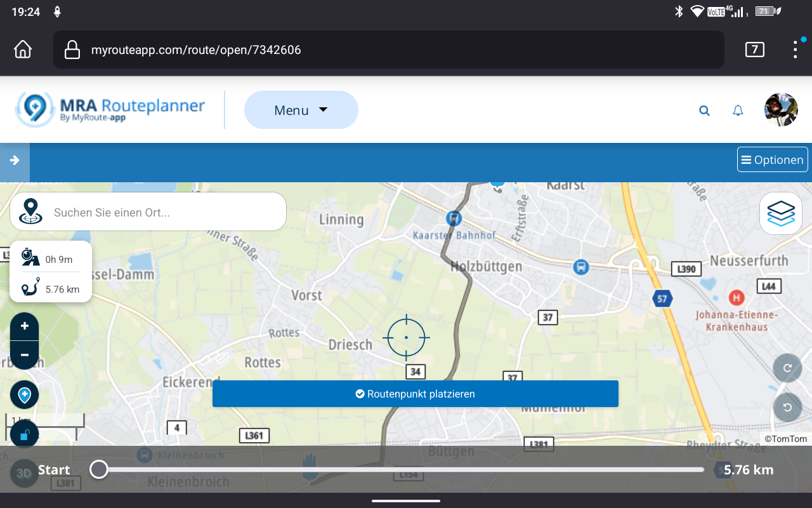This screenshot has height=508, width=812.
Task: Click the 5.76 km label on route slider
Action: click(x=749, y=470)
